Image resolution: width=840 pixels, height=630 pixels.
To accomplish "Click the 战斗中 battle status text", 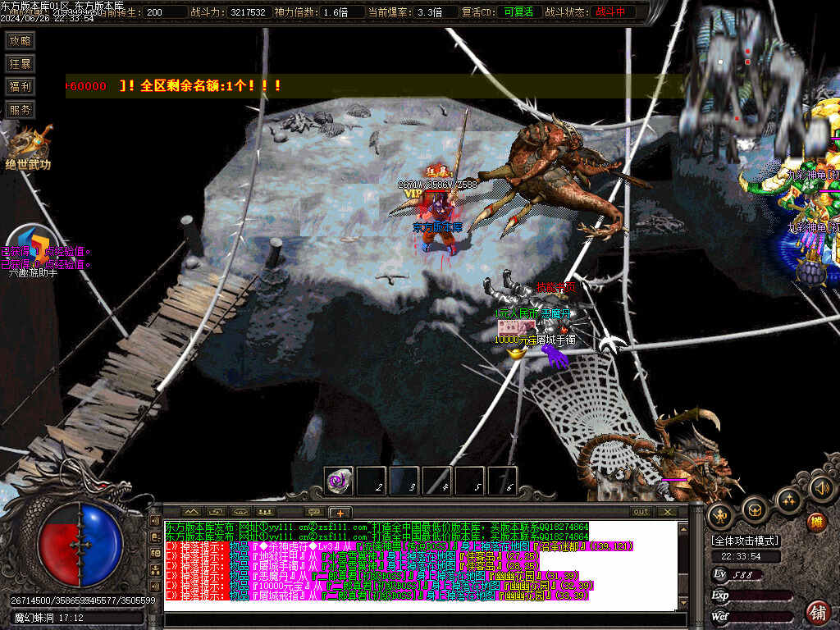I will (610, 11).
